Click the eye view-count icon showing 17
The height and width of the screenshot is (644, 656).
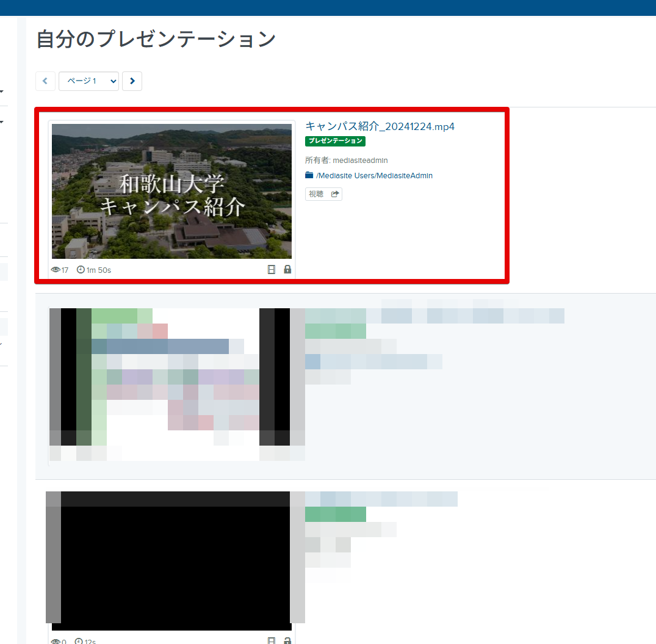click(56, 270)
